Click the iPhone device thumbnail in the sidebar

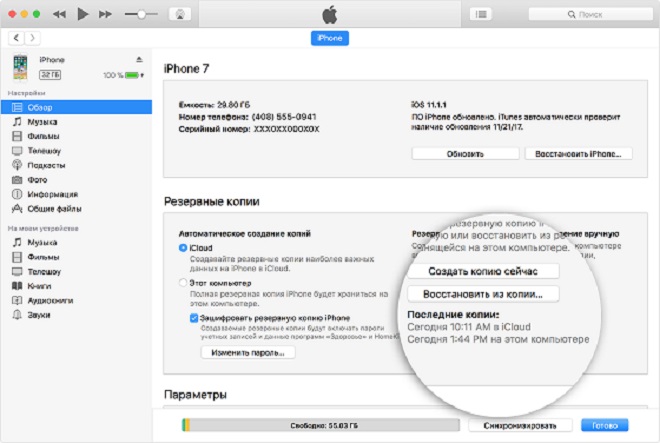(20, 67)
